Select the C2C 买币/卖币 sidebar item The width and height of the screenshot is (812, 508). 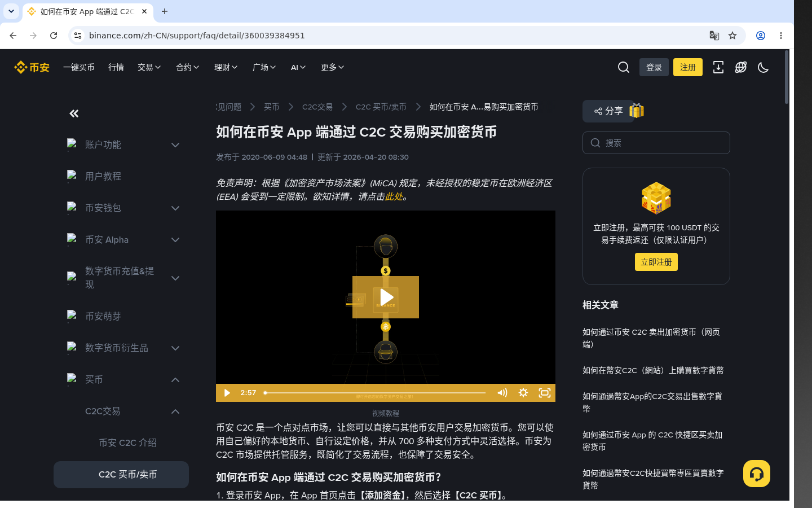[x=121, y=475]
